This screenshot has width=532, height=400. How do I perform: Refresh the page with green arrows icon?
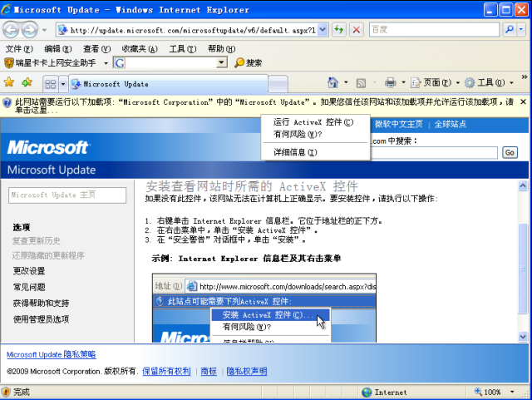tap(338, 30)
